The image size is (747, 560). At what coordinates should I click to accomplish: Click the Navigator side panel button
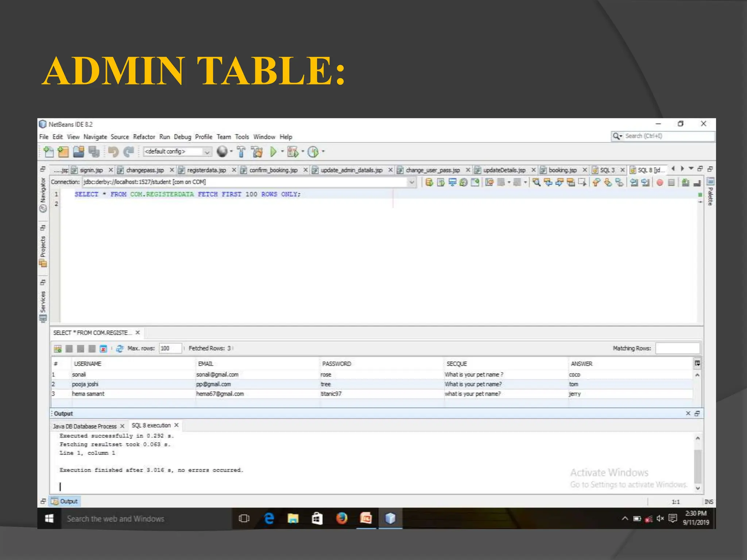43,195
